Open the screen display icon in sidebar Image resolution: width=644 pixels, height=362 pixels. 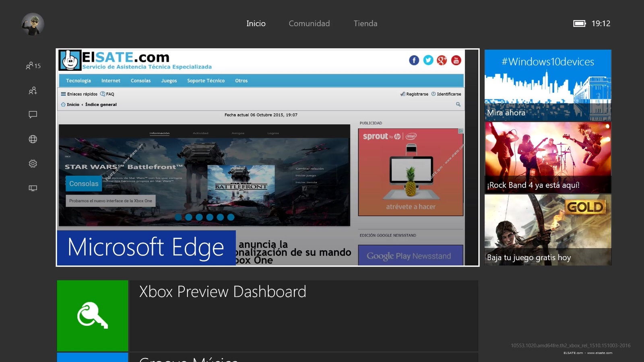coord(33,188)
